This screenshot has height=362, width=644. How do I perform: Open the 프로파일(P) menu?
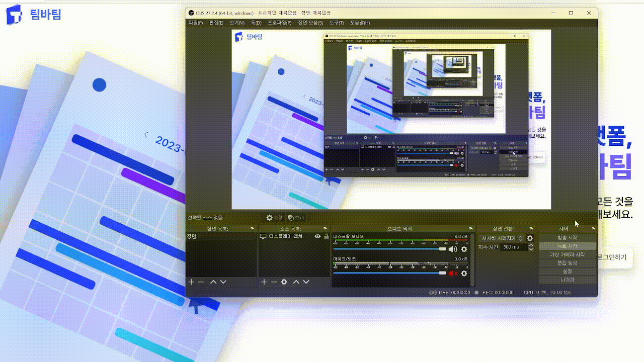pyautogui.click(x=279, y=23)
